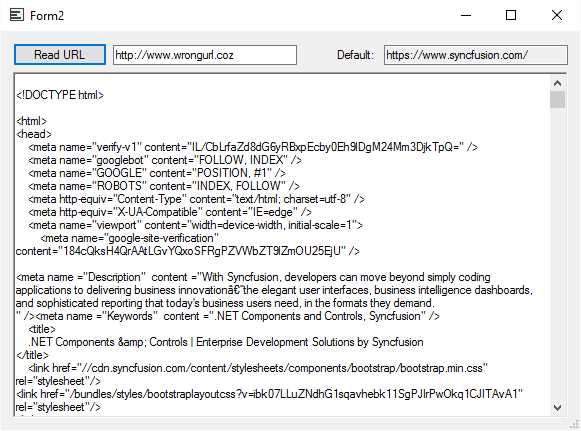Image resolution: width=581 pixels, height=431 pixels.
Task: Click the meta 'verify-v1' line
Action: pyautogui.click(x=253, y=147)
